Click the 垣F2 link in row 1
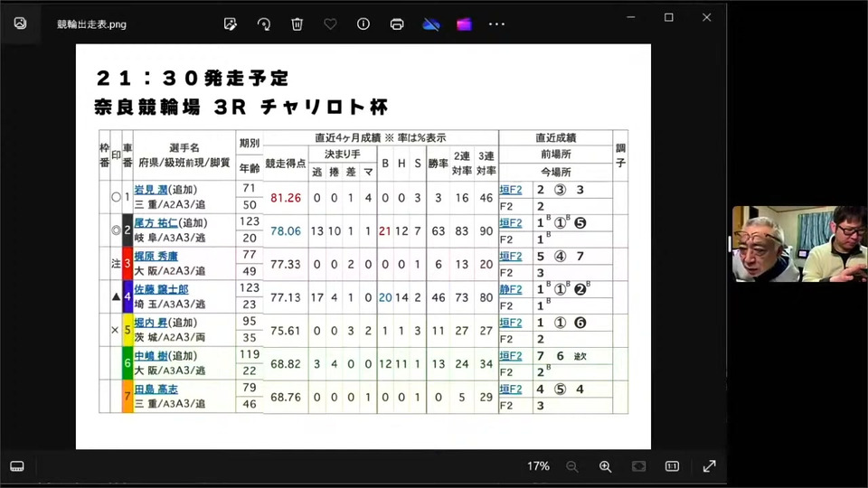Screen dimensions: 868x488 click(x=510, y=190)
